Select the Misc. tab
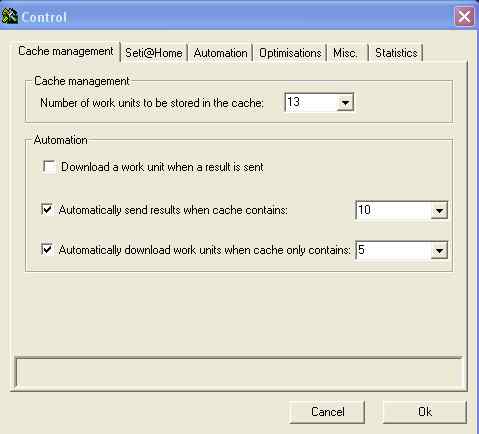The width and height of the screenshot is (479, 434). tap(345, 53)
